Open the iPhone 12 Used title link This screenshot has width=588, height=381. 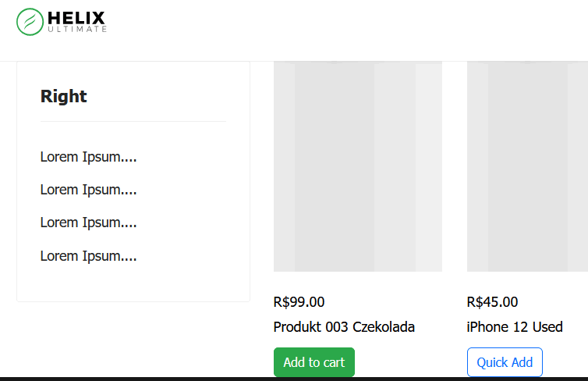[x=515, y=327]
